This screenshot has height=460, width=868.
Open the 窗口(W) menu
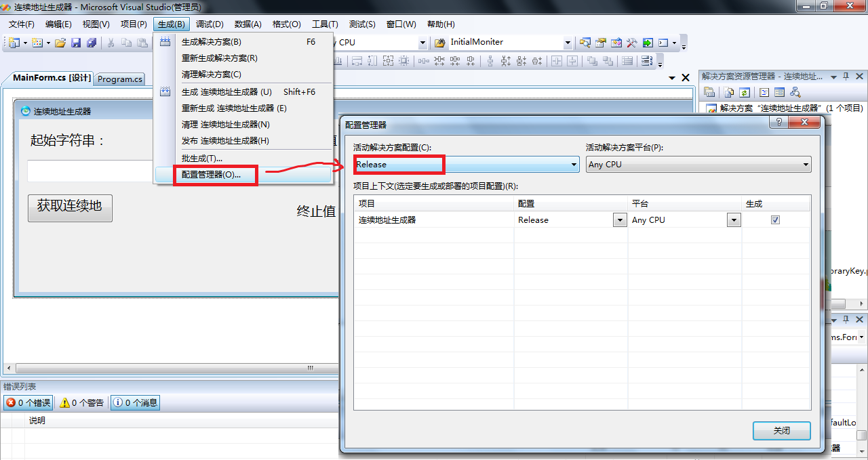pos(401,24)
